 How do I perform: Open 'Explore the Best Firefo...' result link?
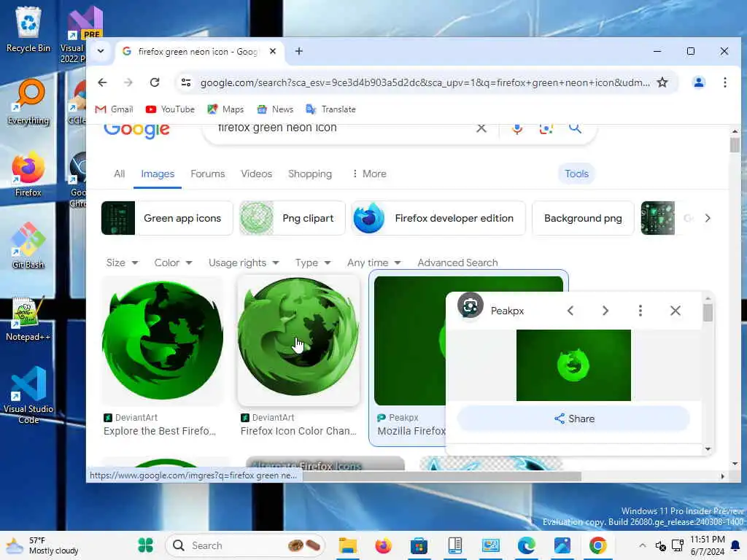click(160, 431)
